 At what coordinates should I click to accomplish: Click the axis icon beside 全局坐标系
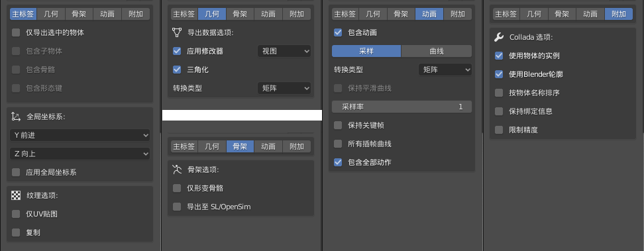[16, 117]
